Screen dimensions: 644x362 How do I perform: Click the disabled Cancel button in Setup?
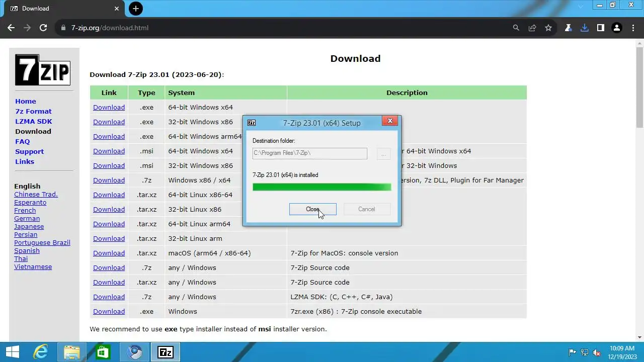click(x=366, y=209)
